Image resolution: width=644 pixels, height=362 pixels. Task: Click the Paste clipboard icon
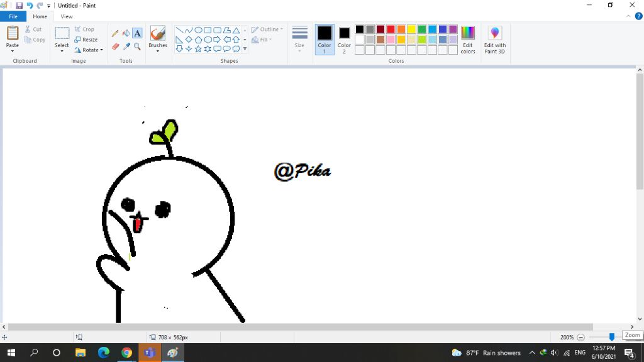[x=13, y=33]
